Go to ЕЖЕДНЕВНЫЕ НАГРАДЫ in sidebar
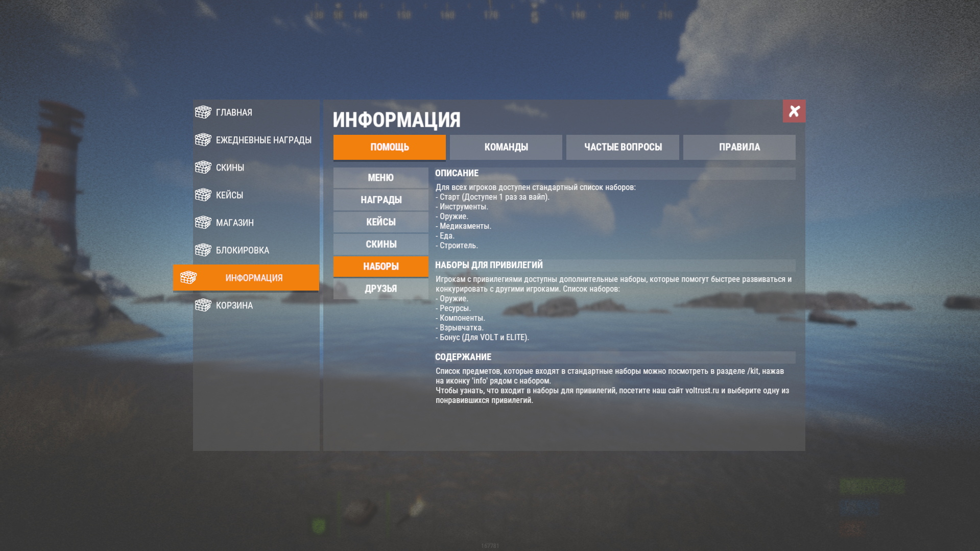 [256, 140]
